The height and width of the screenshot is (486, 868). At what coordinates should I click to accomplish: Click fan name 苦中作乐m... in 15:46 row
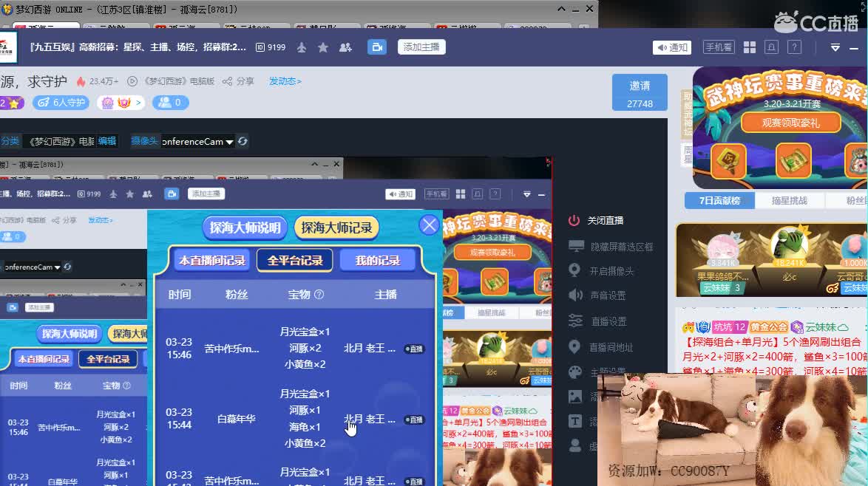pyautogui.click(x=231, y=349)
